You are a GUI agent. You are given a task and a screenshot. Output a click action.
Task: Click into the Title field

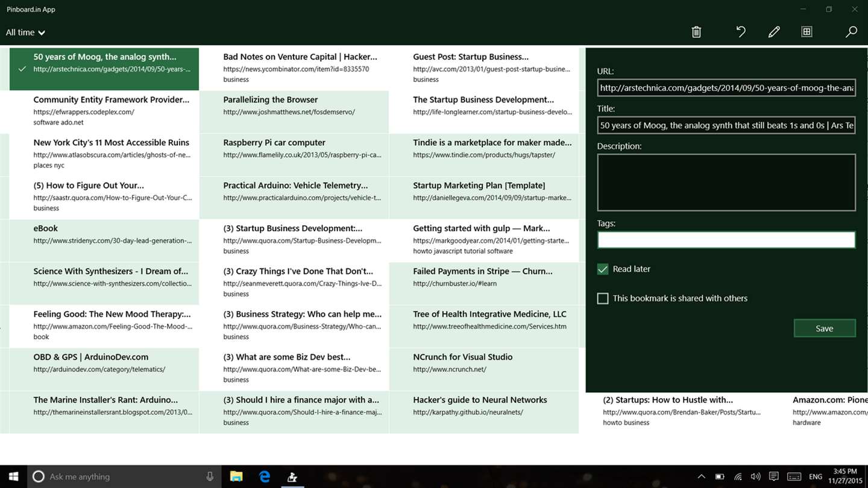[726, 125]
